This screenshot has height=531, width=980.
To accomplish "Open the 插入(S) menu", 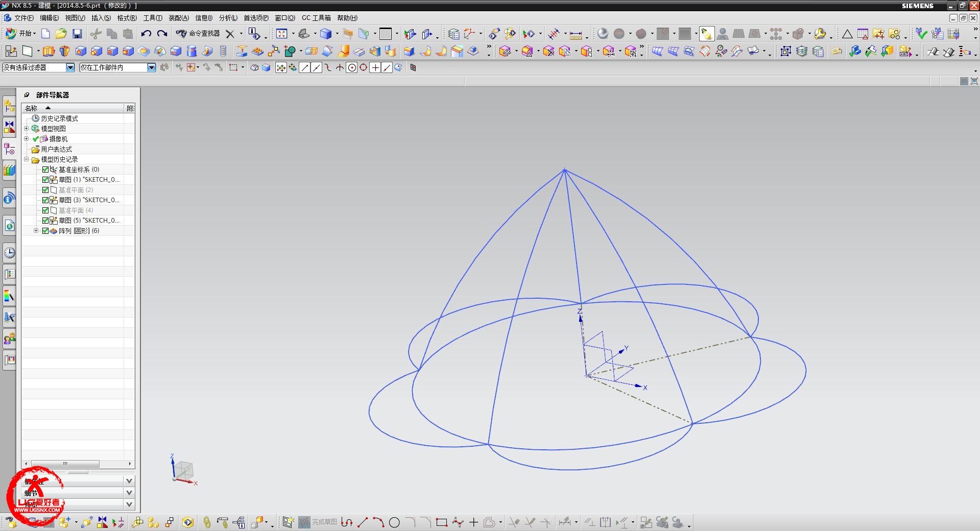I will 101,18.
